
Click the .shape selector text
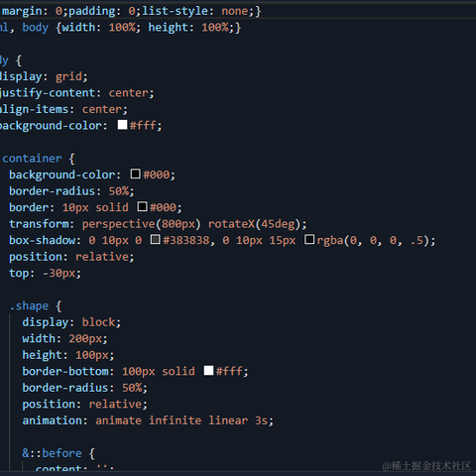tap(29, 306)
